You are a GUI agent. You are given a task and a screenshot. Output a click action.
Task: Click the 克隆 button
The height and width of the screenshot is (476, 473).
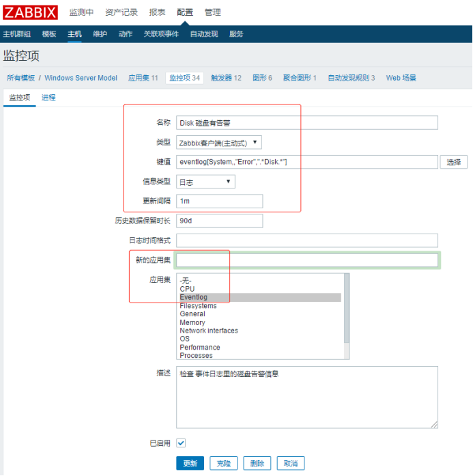(224, 463)
